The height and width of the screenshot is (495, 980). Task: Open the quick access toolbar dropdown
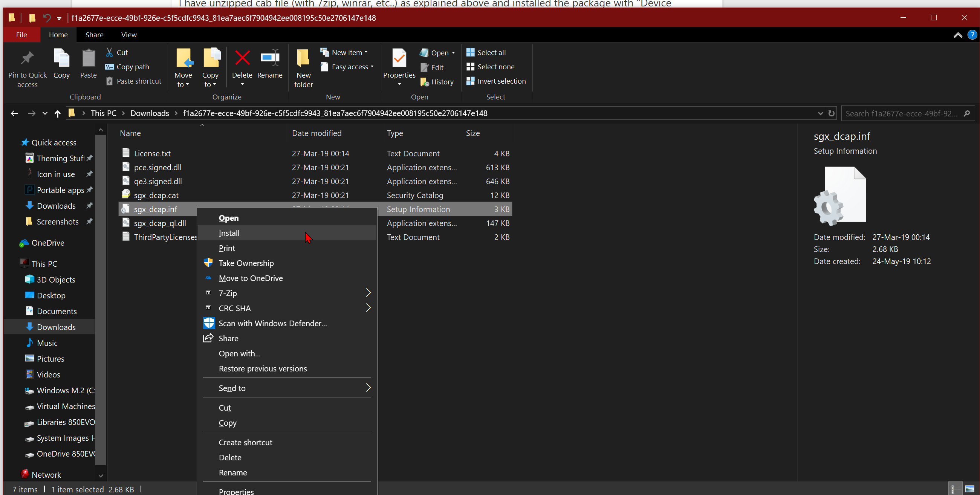pyautogui.click(x=59, y=18)
